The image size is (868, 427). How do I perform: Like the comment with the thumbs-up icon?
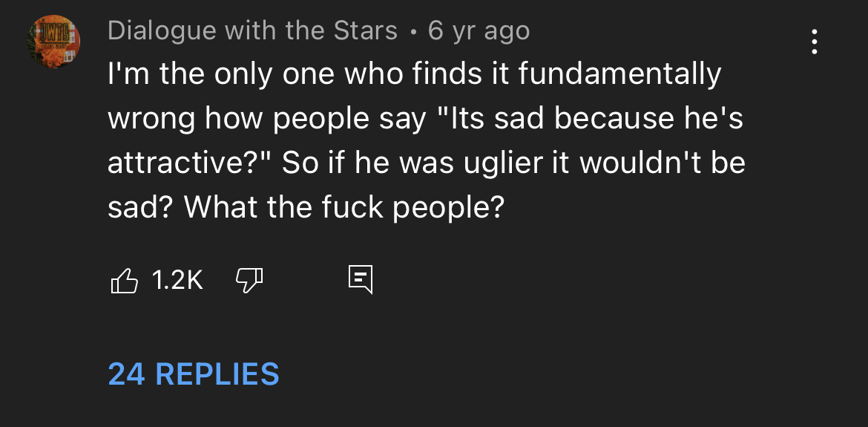pyautogui.click(x=125, y=280)
